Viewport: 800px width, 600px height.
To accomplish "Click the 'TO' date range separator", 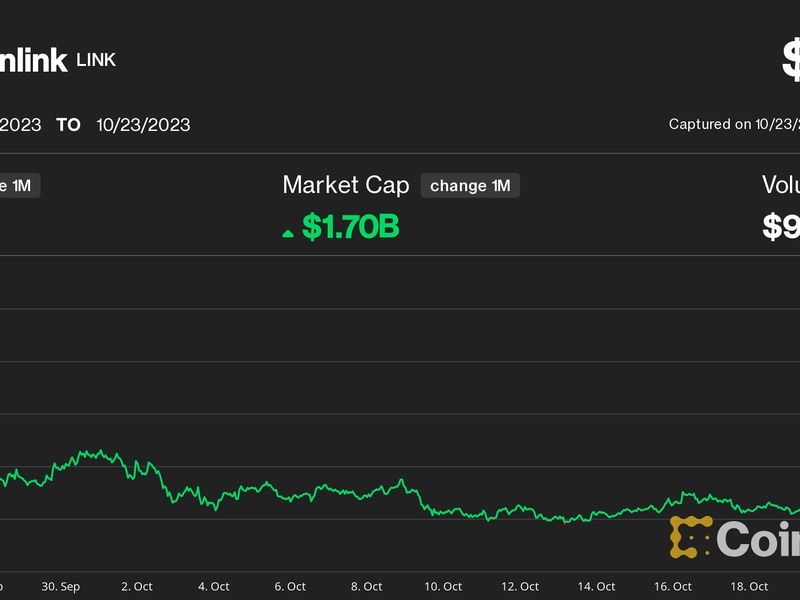I will coord(68,125).
